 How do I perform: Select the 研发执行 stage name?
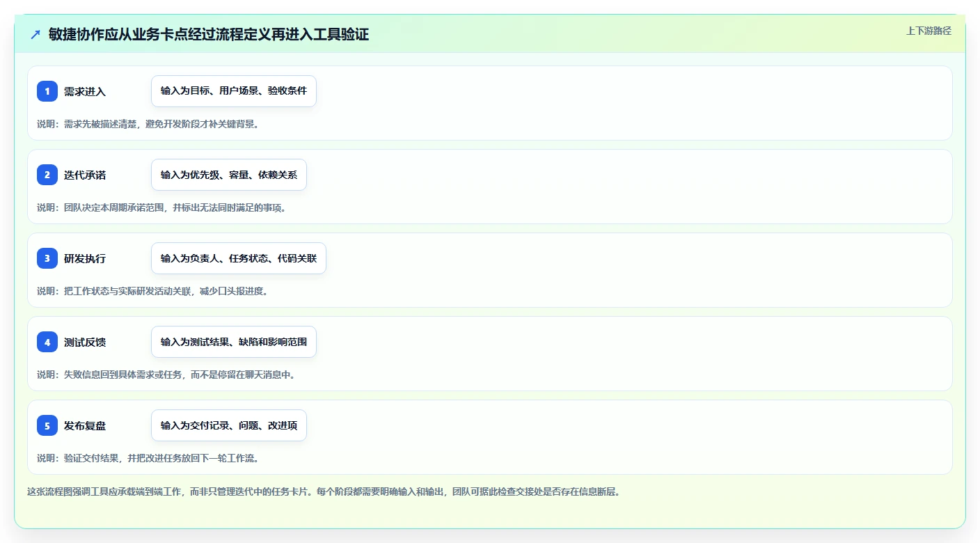(85, 258)
